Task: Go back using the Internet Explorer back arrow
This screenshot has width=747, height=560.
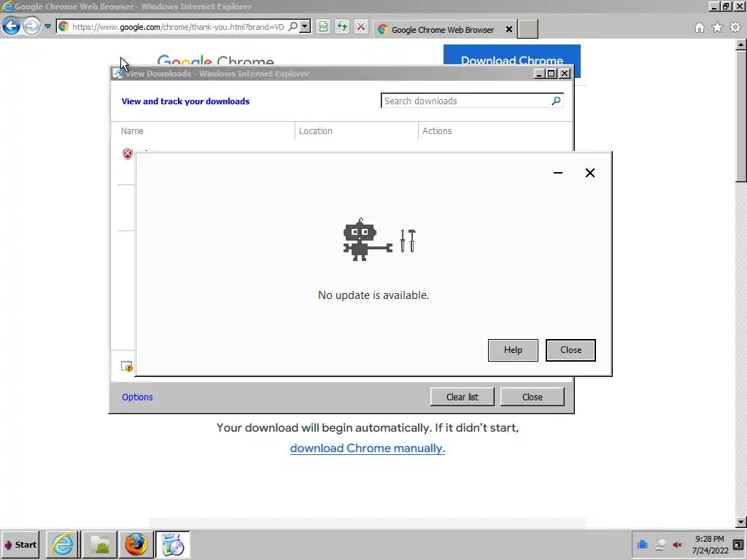Action: click(12, 26)
